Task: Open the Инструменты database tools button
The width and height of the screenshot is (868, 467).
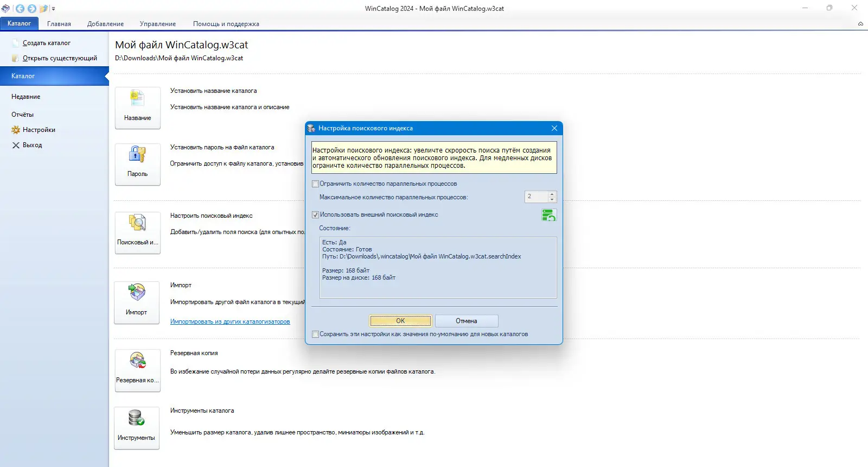Action: [137, 428]
